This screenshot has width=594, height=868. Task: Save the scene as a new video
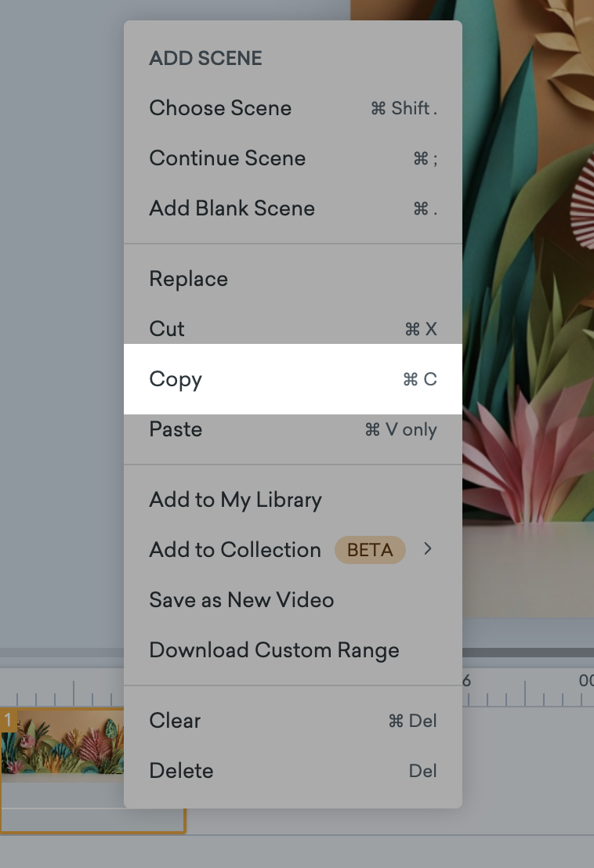click(241, 600)
